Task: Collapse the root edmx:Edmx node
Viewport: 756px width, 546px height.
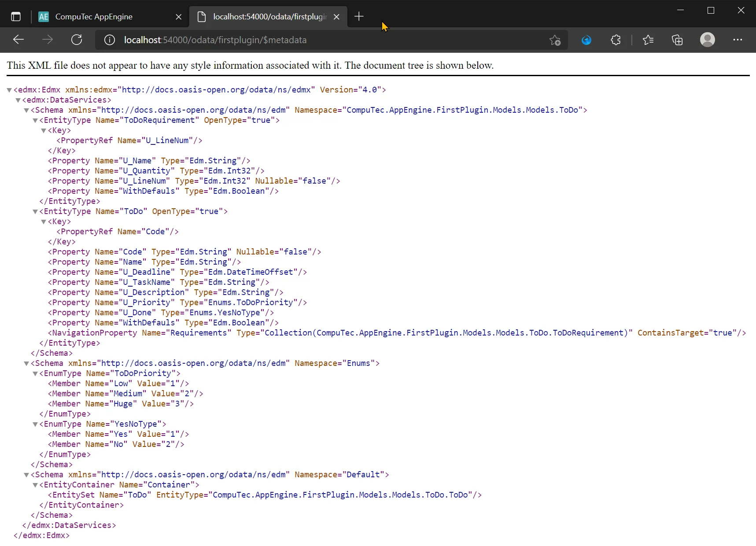Action: point(9,90)
